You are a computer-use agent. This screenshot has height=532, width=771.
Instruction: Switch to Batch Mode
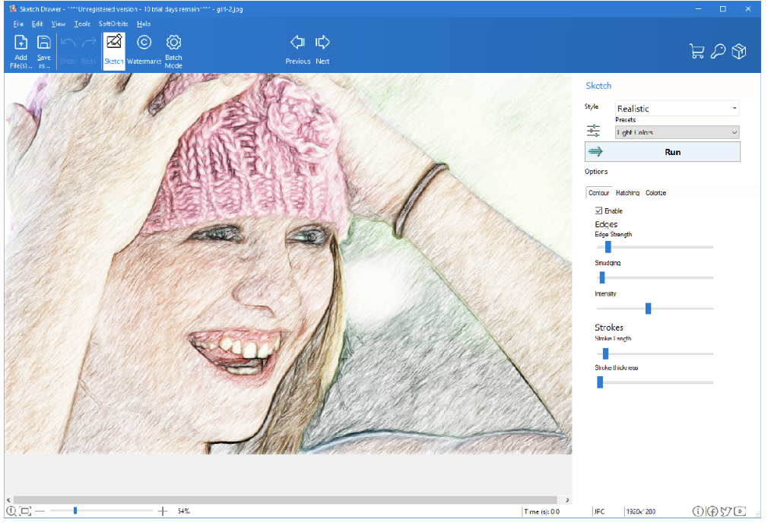tap(173, 48)
